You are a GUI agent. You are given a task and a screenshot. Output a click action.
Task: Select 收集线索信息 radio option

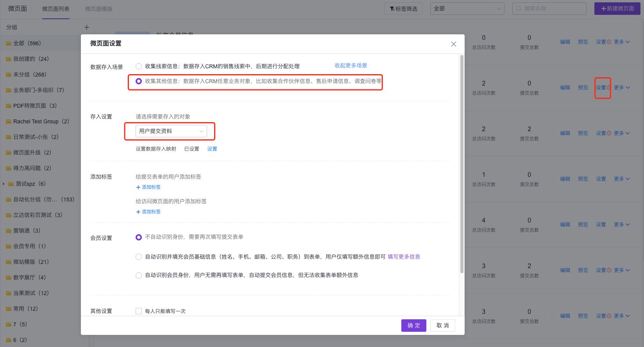tap(139, 66)
